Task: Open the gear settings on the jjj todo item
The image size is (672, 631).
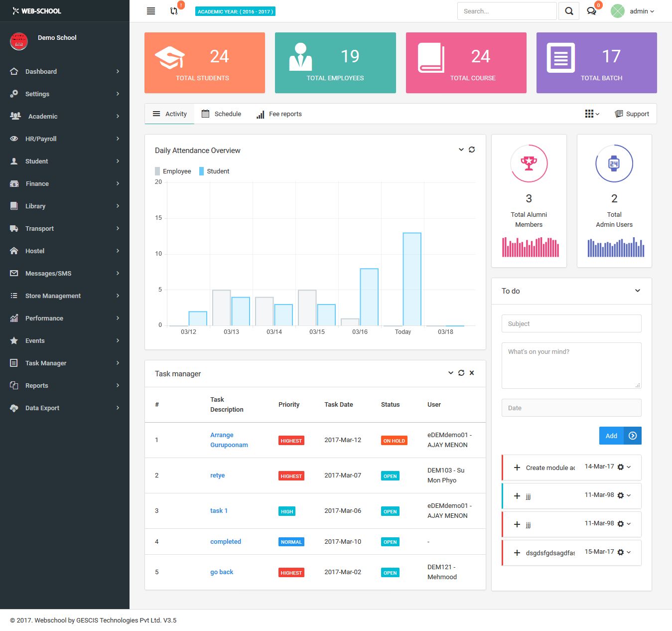Action: pos(620,495)
